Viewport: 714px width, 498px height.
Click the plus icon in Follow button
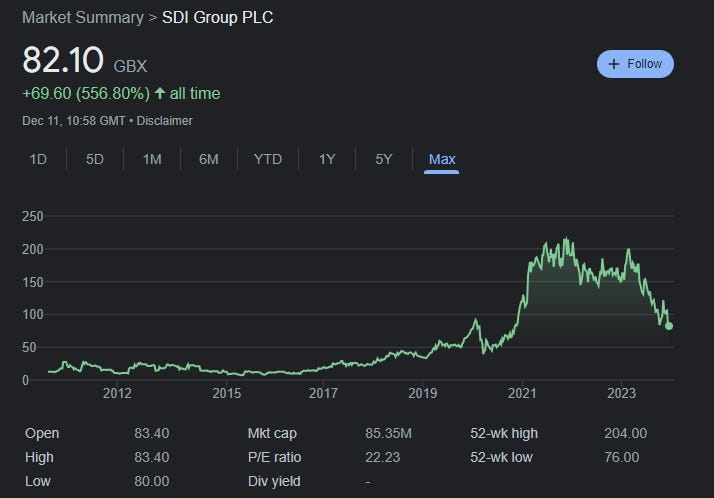point(614,64)
